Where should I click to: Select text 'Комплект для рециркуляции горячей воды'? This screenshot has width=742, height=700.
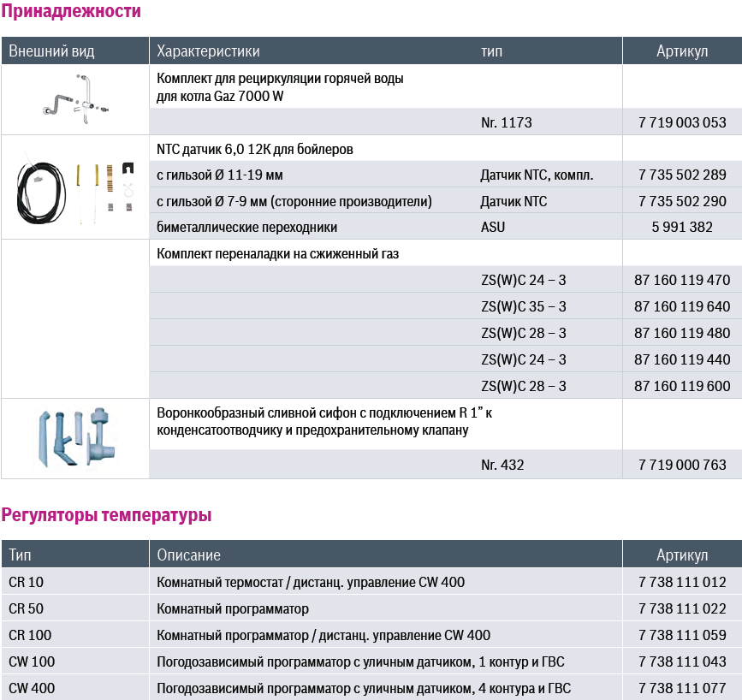280,78
